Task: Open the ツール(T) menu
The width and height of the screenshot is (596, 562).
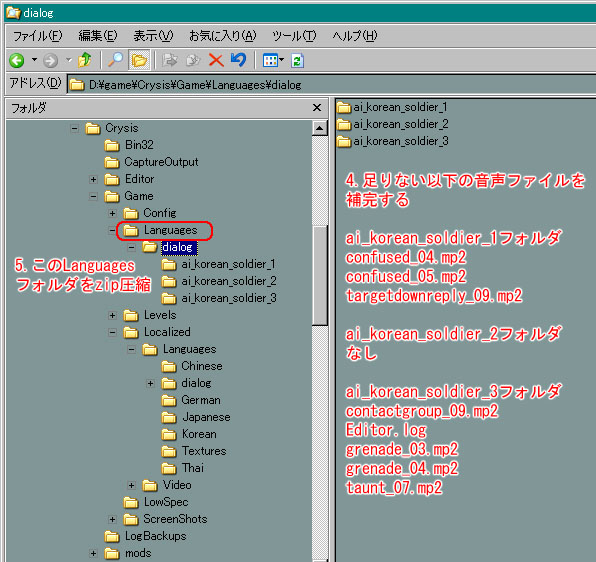Action: (294, 36)
